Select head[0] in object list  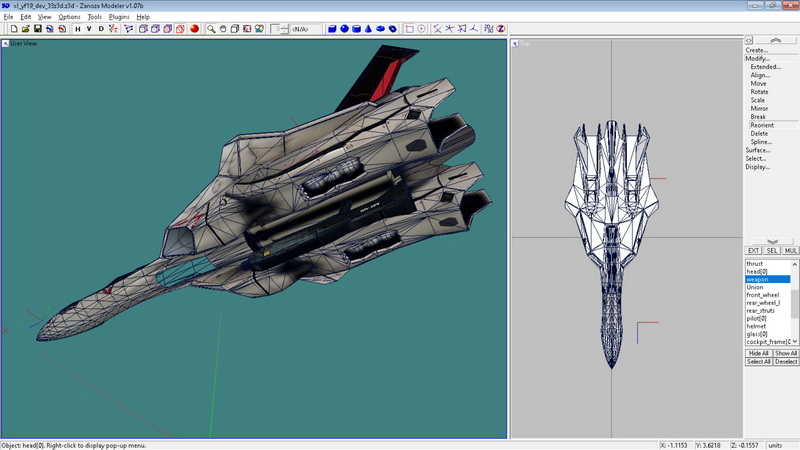pos(767,271)
